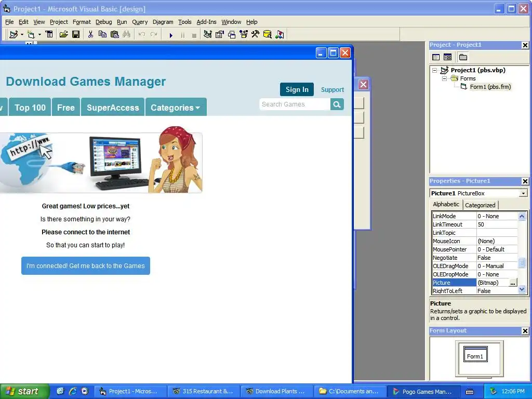This screenshot has height=399, width=532.
Task: Select Form1 (pbs.frm) in project tree
Action: coord(490,87)
